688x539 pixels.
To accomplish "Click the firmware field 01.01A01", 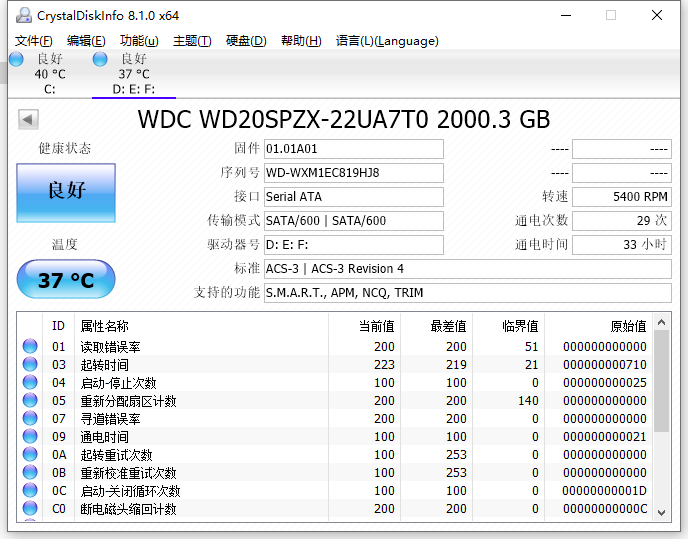I will pos(353,149).
